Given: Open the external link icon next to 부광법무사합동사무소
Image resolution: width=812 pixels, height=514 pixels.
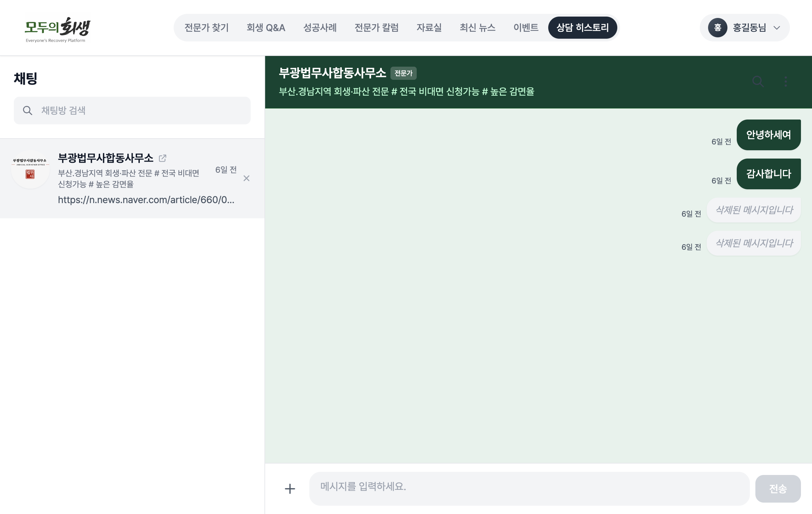Looking at the screenshot, I should click(163, 158).
